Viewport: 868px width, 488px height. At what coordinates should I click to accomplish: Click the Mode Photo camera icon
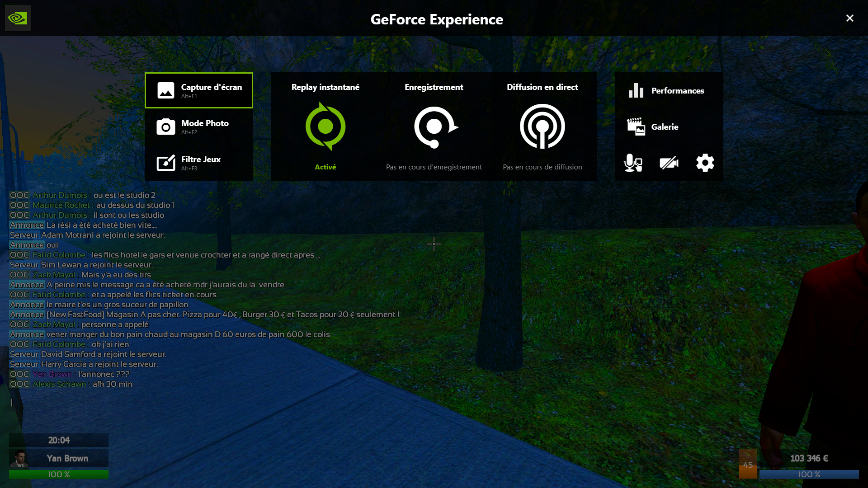(166, 127)
